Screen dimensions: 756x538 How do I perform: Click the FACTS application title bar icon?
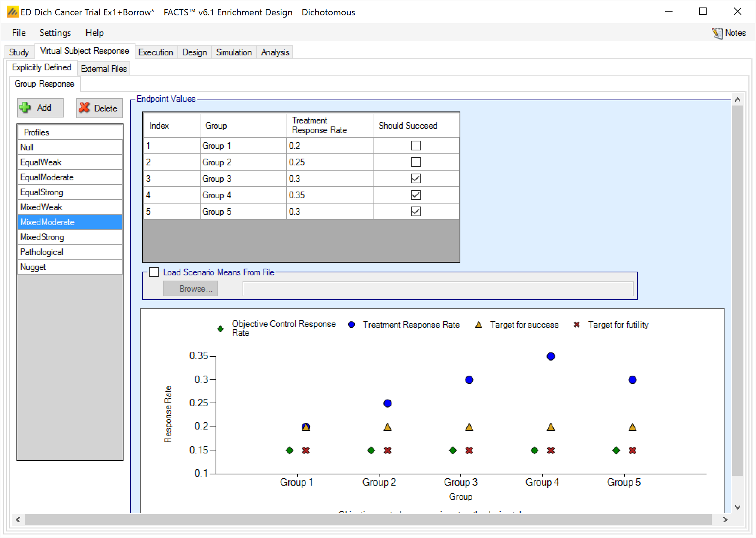[12, 12]
